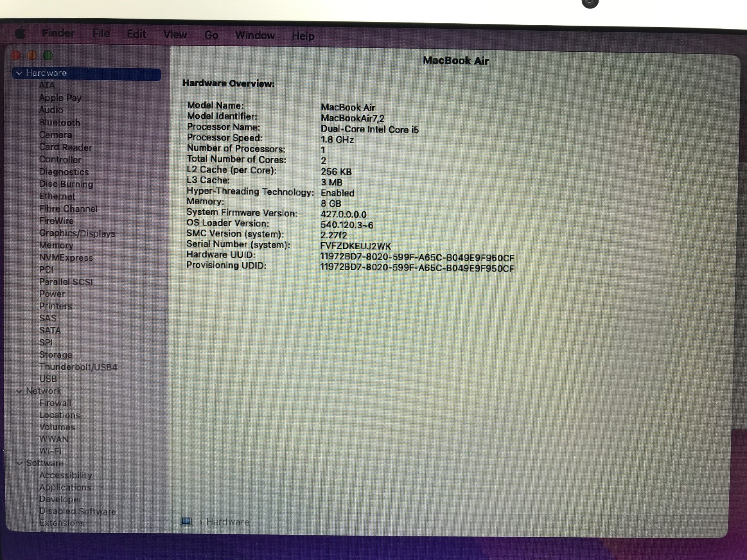Select SAS in the sidebar
The image size is (747, 560).
tap(48, 318)
